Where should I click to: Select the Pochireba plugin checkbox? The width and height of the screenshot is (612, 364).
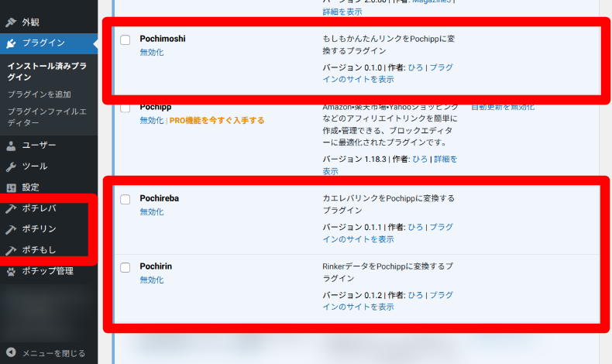(125, 199)
